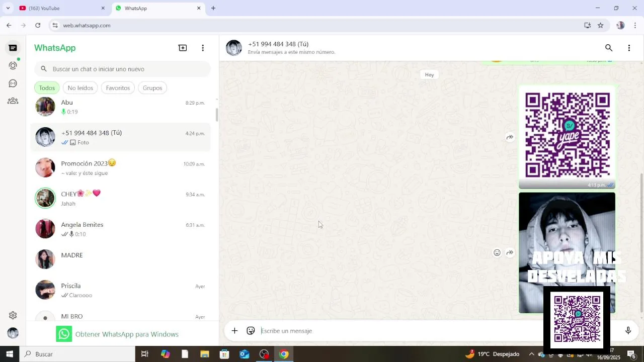Screen dimensions: 644x362
Task: Open the '+51 994 484 348 (Tú)' chat in list
Action: 121,137
